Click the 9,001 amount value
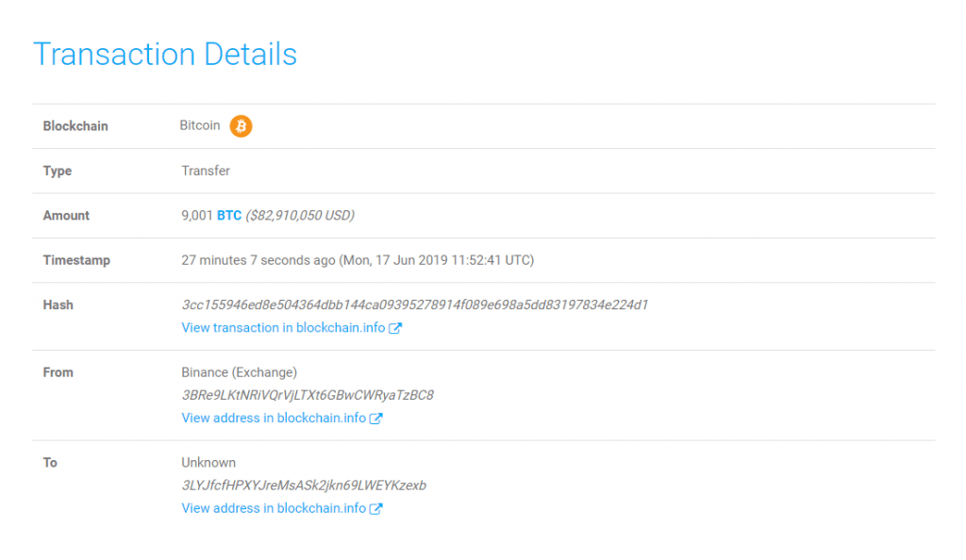Screen dimensions: 966x560 196,215
